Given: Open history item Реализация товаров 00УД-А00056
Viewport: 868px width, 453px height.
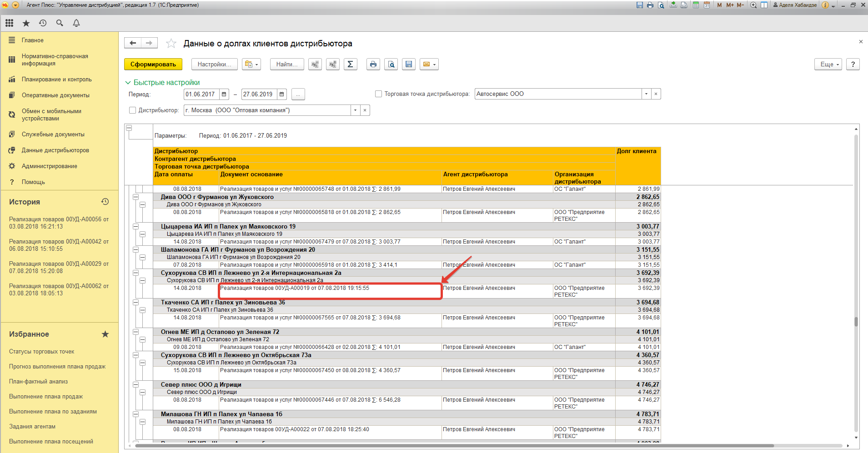Looking at the screenshot, I should [x=59, y=223].
